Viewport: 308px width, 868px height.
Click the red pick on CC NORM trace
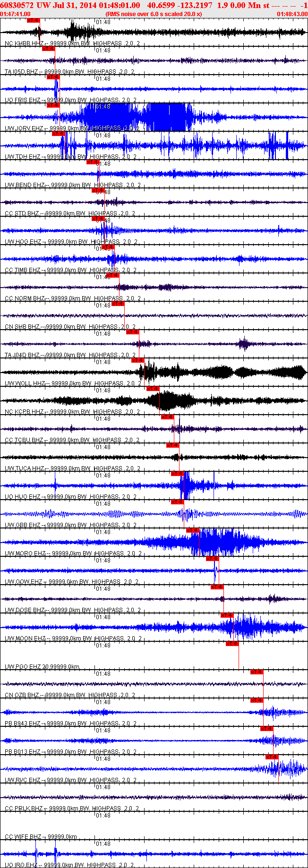coord(112,275)
